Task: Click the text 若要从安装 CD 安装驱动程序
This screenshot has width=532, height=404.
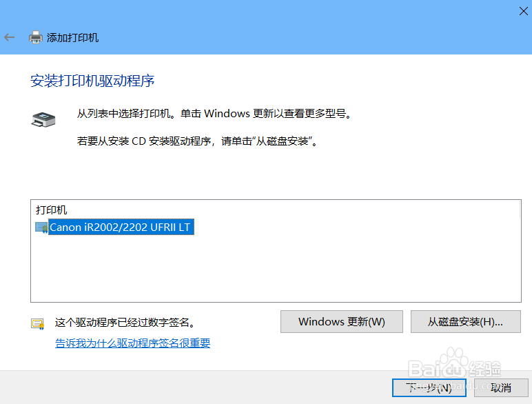Action: [144, 141]
